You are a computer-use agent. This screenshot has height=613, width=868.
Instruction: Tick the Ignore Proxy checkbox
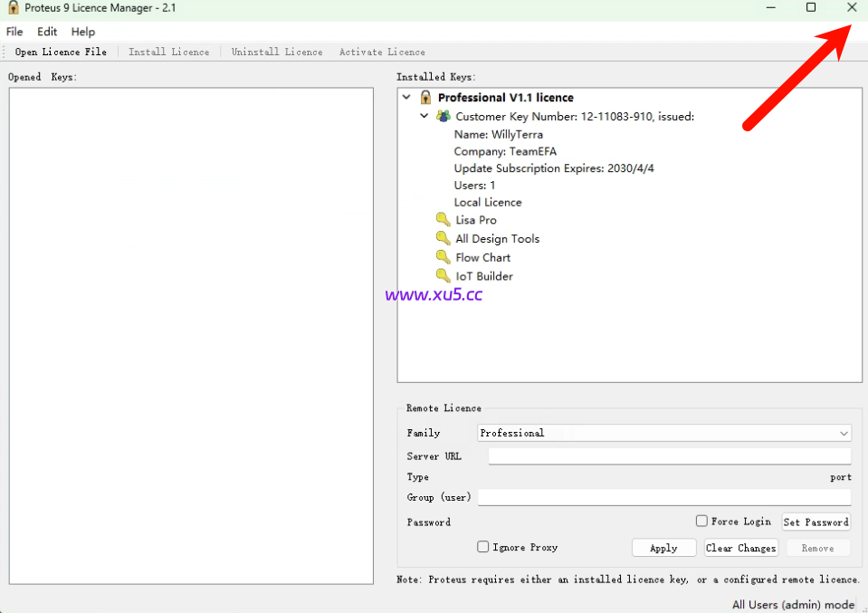click(483, 547)
